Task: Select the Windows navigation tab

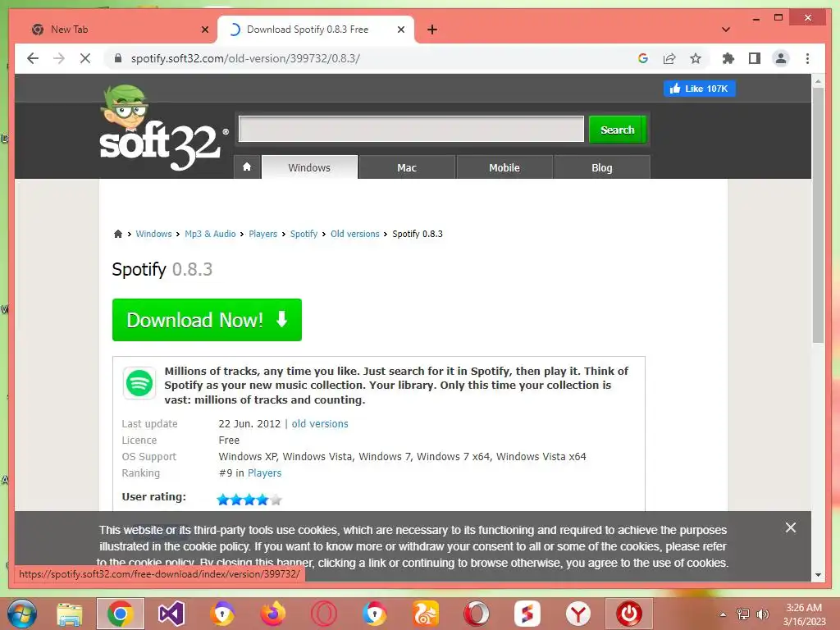Action: pyautogui.click(x=309, y=167)
